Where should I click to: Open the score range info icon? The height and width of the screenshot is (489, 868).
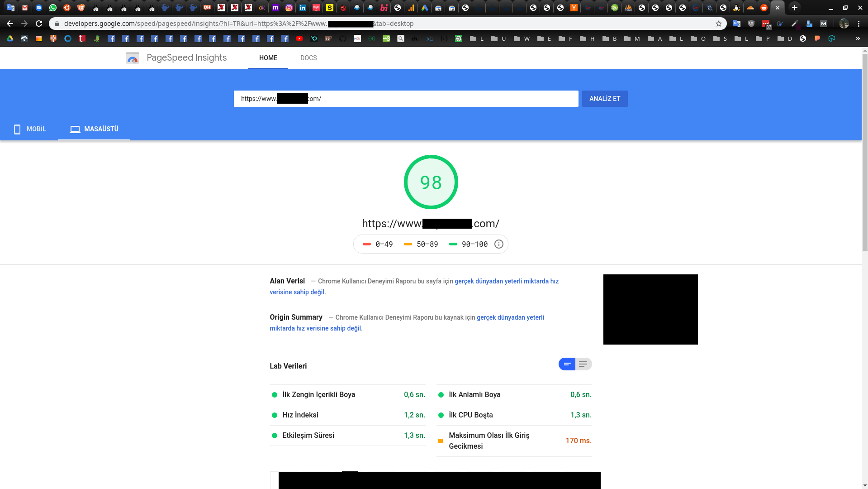pyautogui.click(x=499, y=244)
